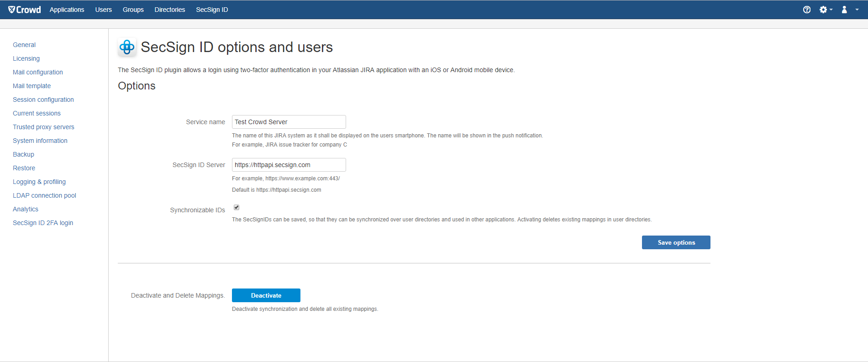The height and width of the screenshot is (362, 868).
Task: Open the administration gear menu
Action: click(x=825, y=10)
